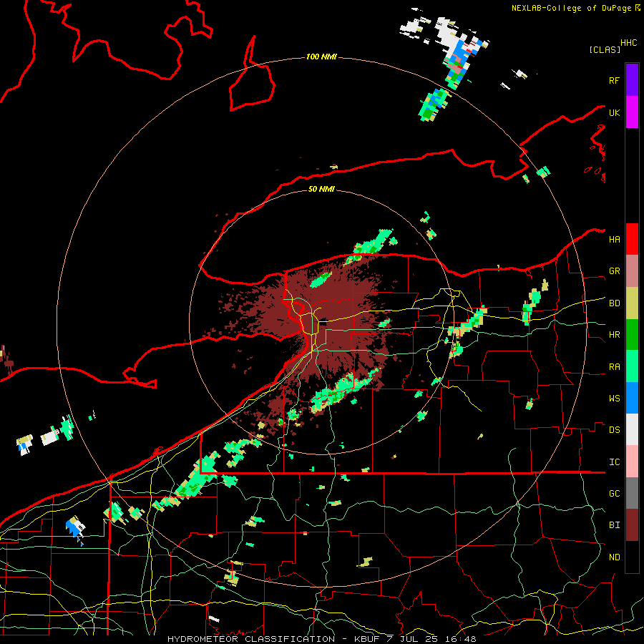Screen dimensions: 644x644
Task: Select the dusty pink GR legend swatch
Action: point(632,271)
